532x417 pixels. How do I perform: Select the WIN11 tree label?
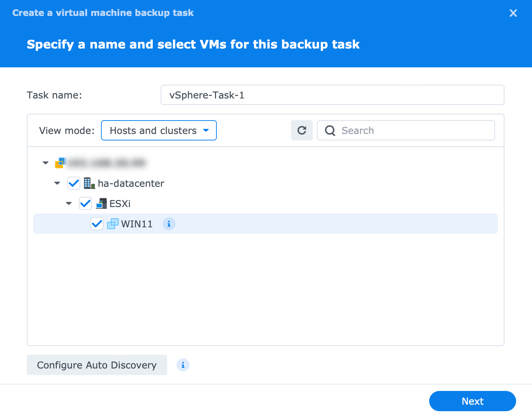tap(137, 224)
